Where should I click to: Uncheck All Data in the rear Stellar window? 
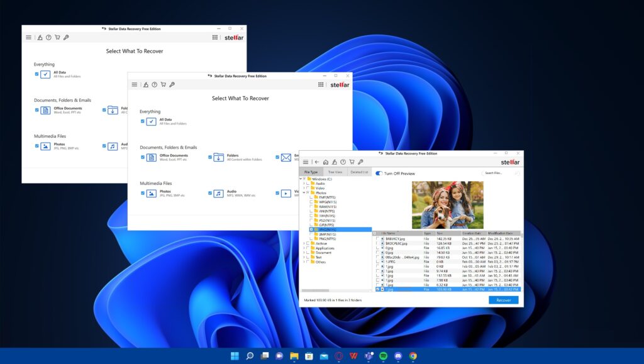coord(36,74)
